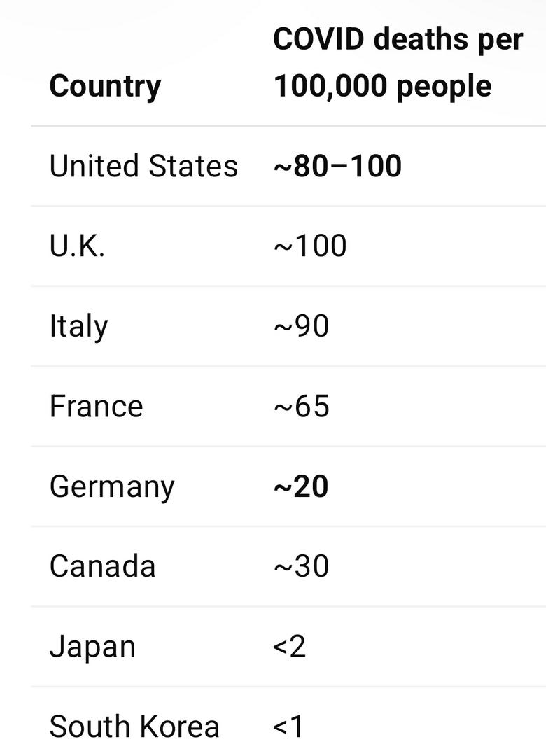Select the France country cell
Image resolution: width=546 pixels, height=756 pixels.
pos(96,406)
